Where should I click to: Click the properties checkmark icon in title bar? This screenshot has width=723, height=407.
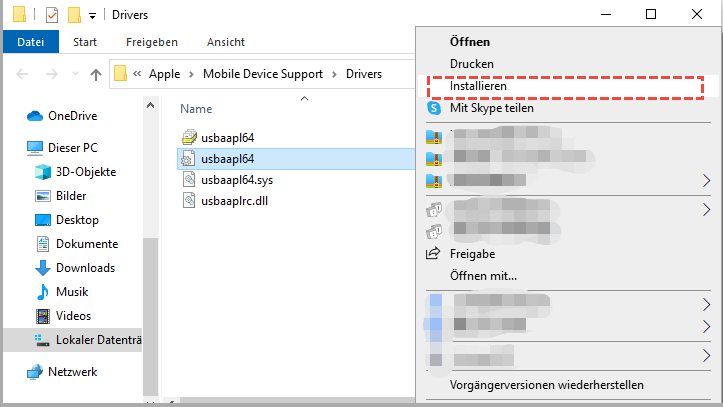pyautogui.click(x=51, y=15)
